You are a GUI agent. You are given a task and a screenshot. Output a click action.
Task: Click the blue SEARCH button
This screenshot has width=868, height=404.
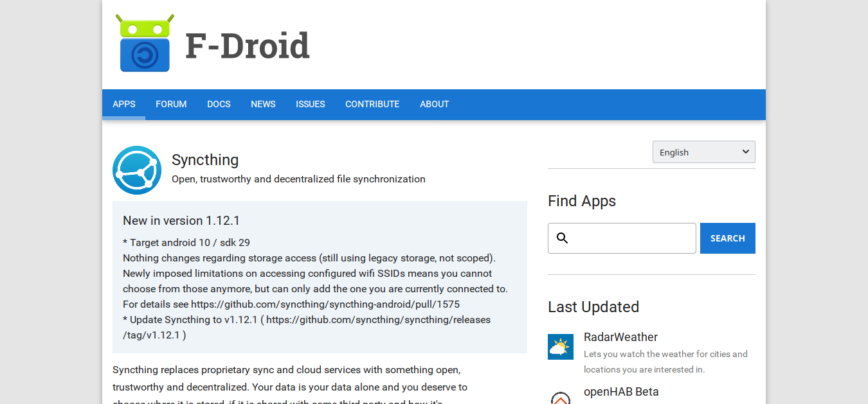coord(728,238)
